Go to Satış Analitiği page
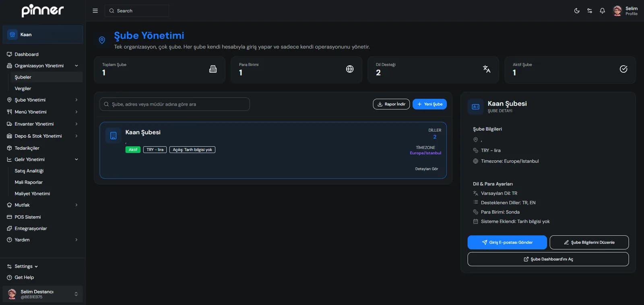This screenshot has width=644, height=305. pyautogui.click(x=29, y=171)
